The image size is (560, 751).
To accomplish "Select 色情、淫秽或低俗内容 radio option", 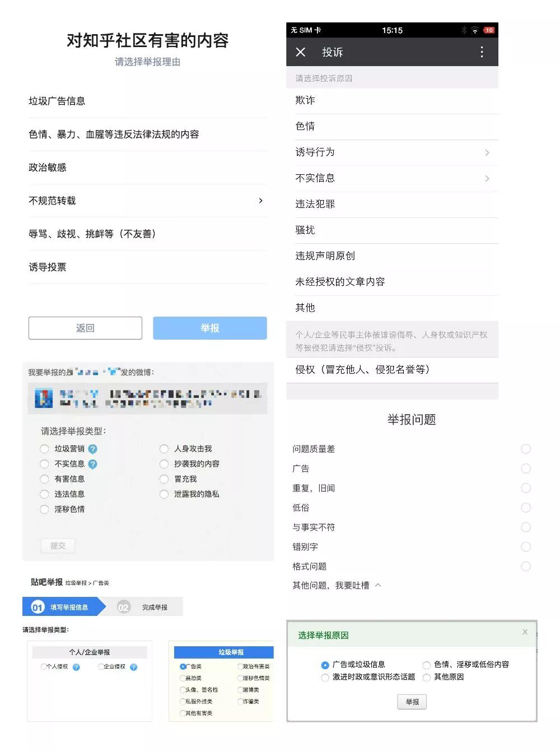I will tap(427, 665).
